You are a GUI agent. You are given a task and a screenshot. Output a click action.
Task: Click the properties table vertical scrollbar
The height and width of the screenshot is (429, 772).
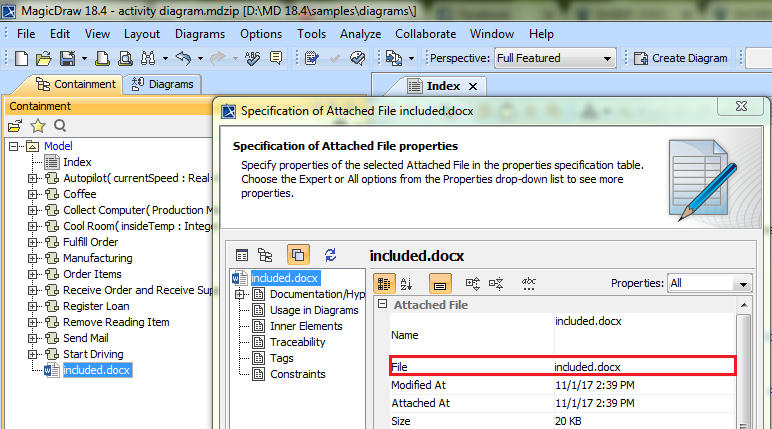pyautogui.click(x=744, y=364)
